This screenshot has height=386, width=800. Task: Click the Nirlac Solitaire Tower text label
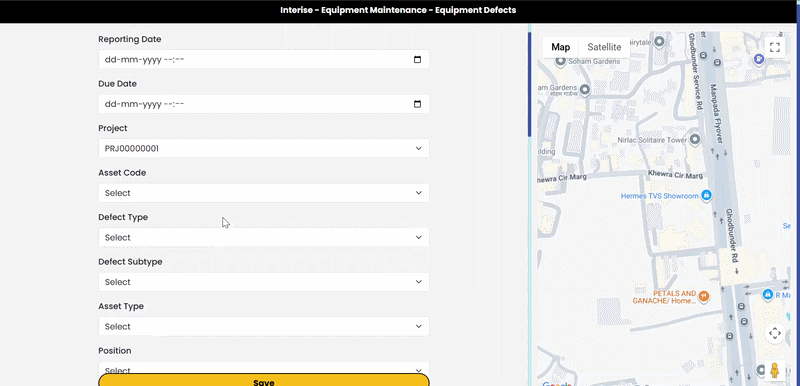coord(653,139)
